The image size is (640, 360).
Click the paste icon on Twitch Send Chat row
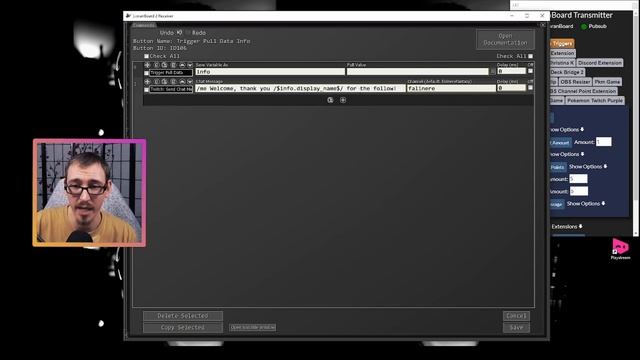coord(164,82)
